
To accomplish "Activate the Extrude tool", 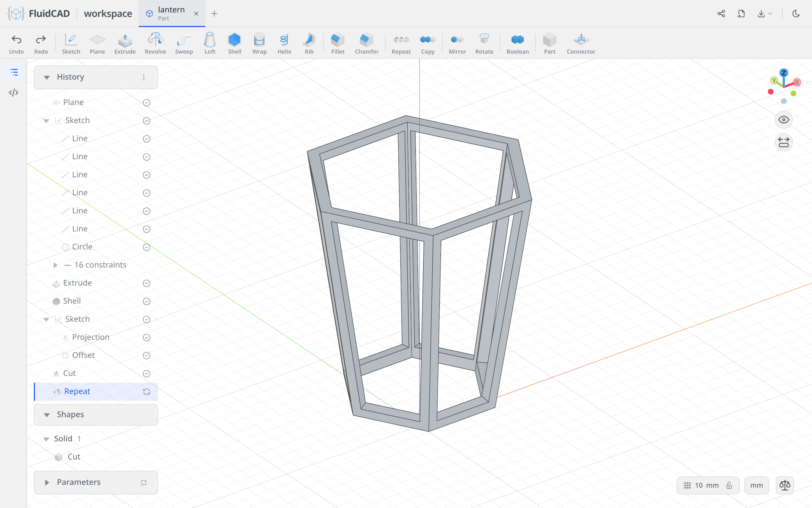I will coord(125,44).
